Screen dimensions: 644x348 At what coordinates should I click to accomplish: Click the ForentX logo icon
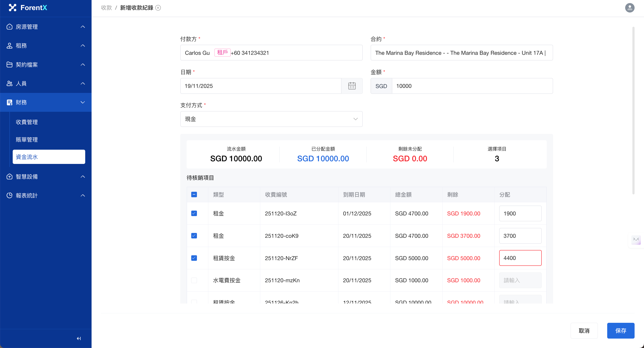(12, 7)
